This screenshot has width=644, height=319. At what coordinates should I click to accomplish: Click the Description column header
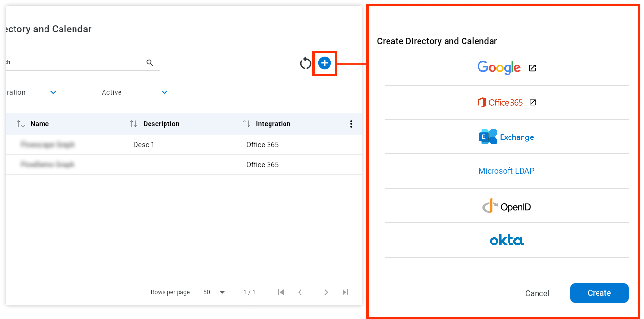(x=161, y=124)
